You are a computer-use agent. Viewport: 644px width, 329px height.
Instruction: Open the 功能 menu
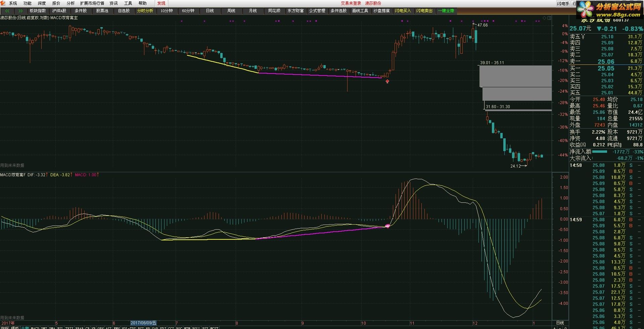point(27,3)
